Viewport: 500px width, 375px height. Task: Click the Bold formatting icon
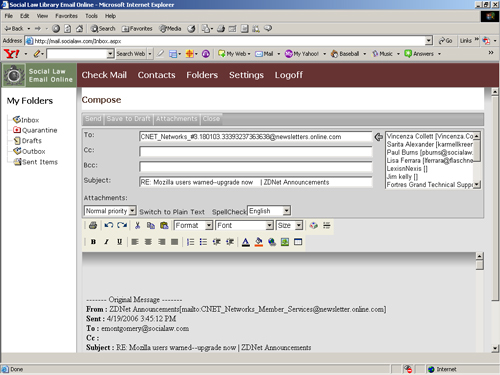93,242
